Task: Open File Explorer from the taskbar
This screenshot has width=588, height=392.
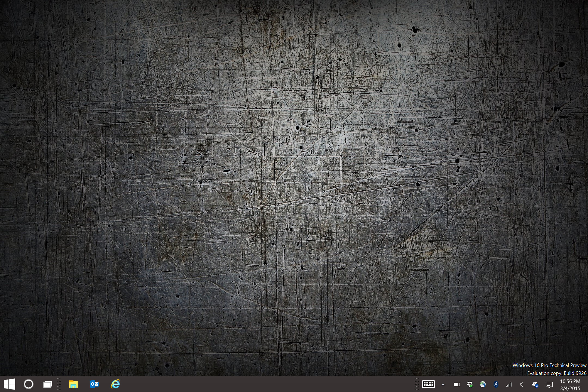Action: click(x=73, y=384)
